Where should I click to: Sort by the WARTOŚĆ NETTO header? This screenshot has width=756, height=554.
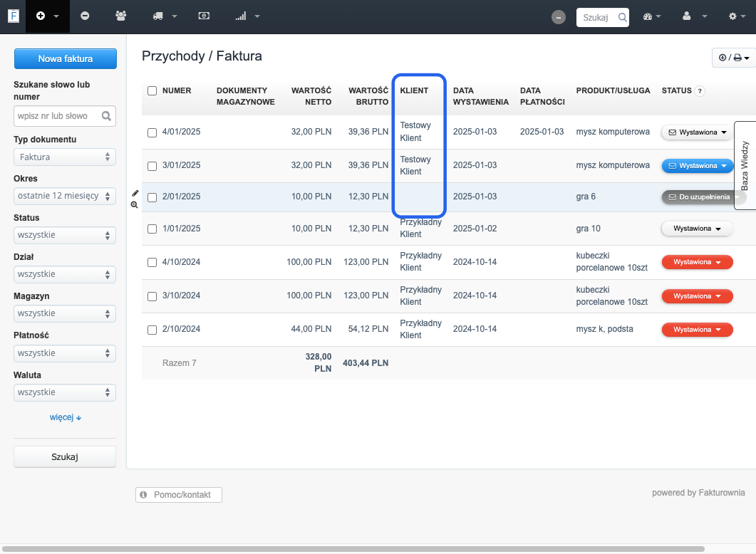click(311, 96)
